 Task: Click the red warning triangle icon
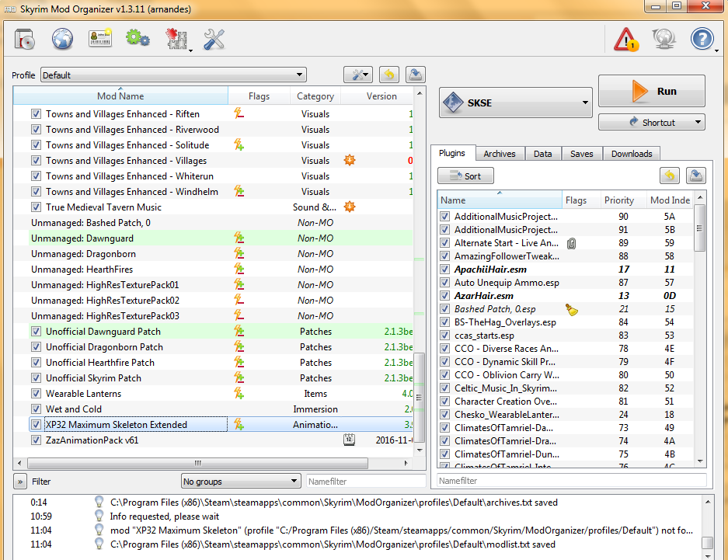626,39
